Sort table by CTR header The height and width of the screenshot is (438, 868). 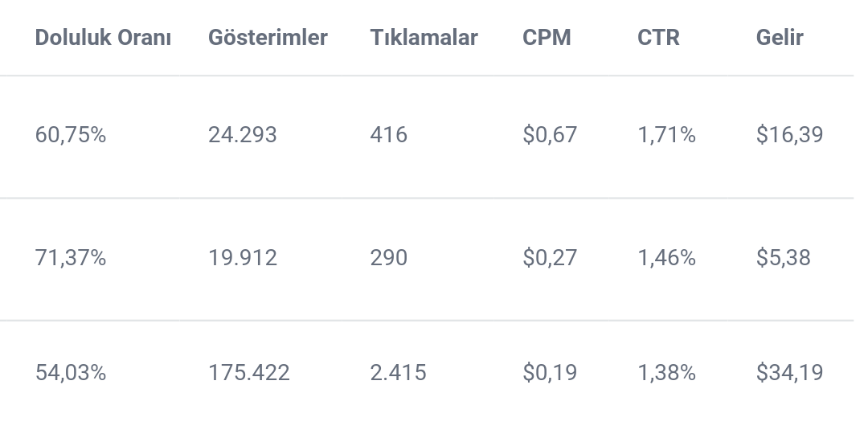pos(658,38)
